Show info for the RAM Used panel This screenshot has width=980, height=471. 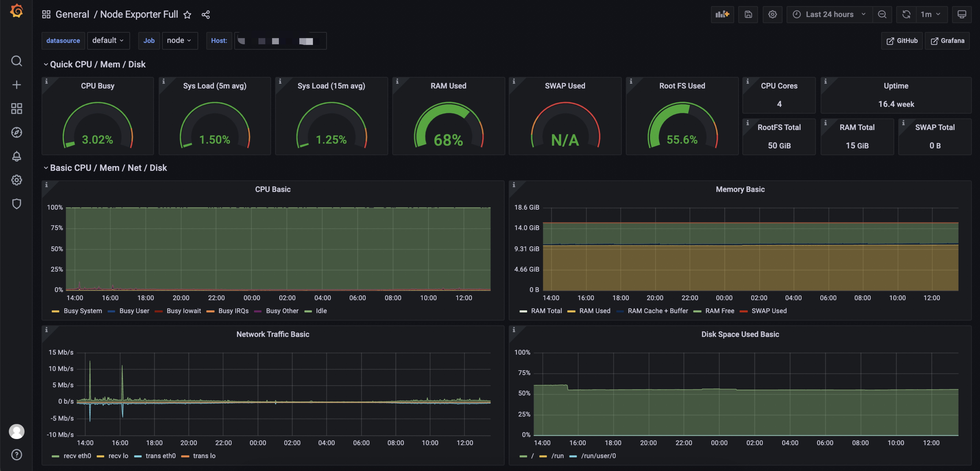(x=397, y=81)
